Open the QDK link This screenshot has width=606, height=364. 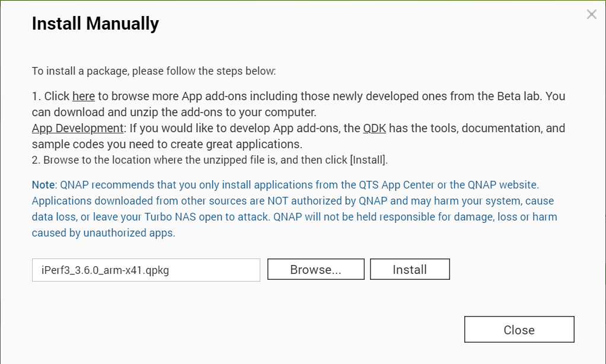point(374,128)
